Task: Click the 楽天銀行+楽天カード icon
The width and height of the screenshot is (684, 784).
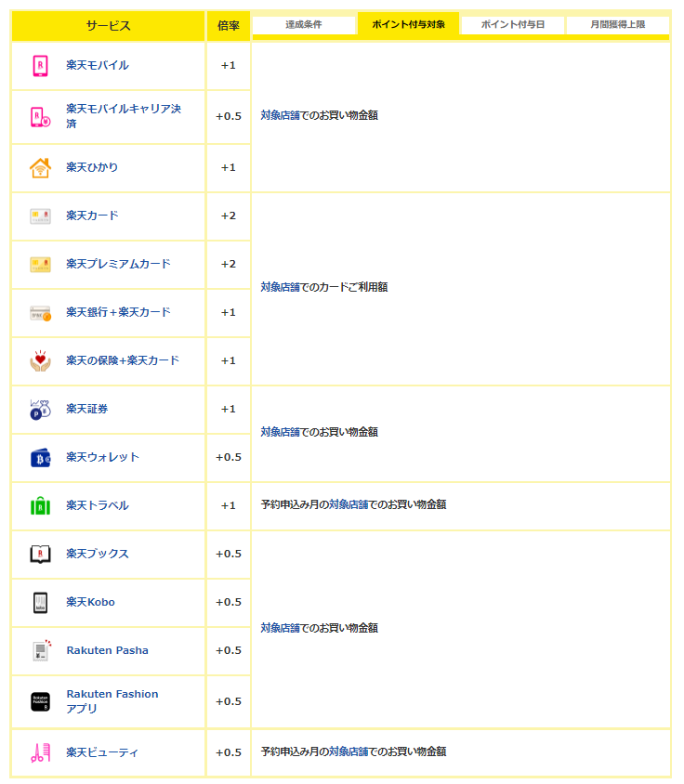Action: click(x=41, y=313)
